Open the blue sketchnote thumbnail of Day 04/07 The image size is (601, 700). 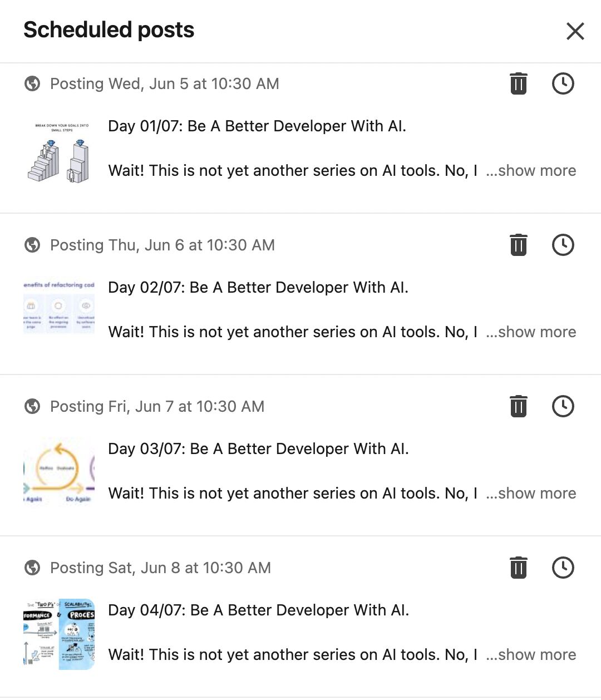pos(59,634)
